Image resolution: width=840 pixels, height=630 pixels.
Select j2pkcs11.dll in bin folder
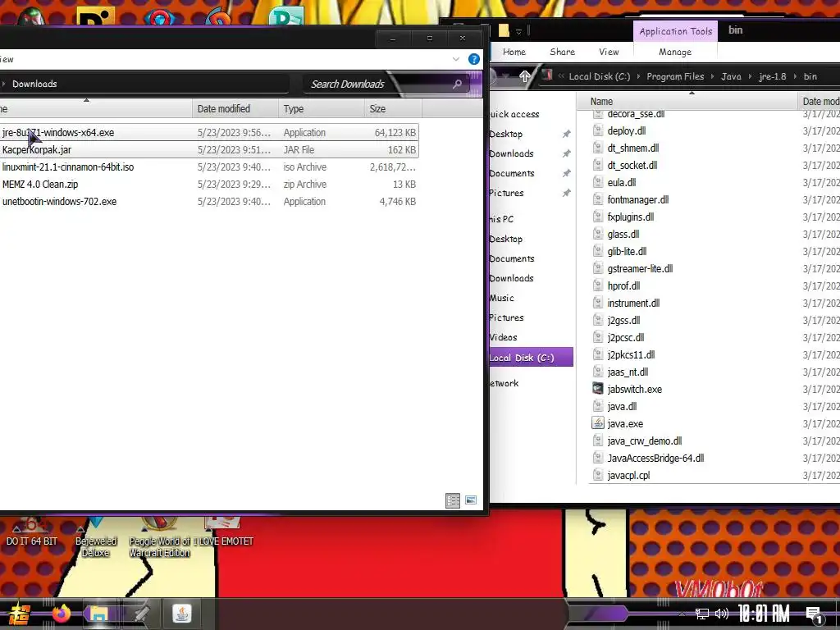[631, 354]
